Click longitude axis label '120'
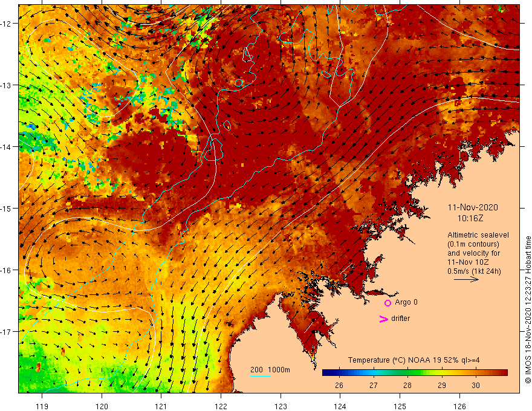The height and width of the screenshot is (411, 532). click(x=102, y=406)
